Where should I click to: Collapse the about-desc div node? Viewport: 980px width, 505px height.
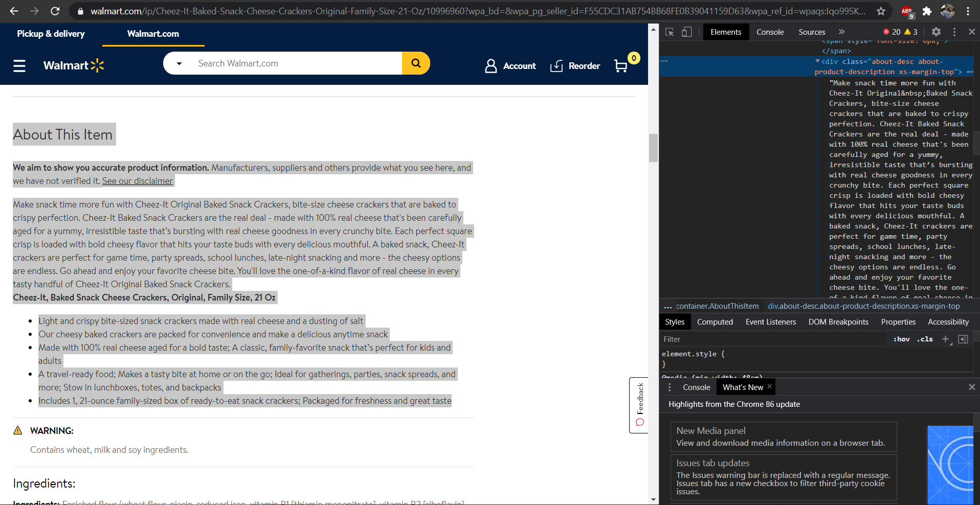click(x=817, y=61)
